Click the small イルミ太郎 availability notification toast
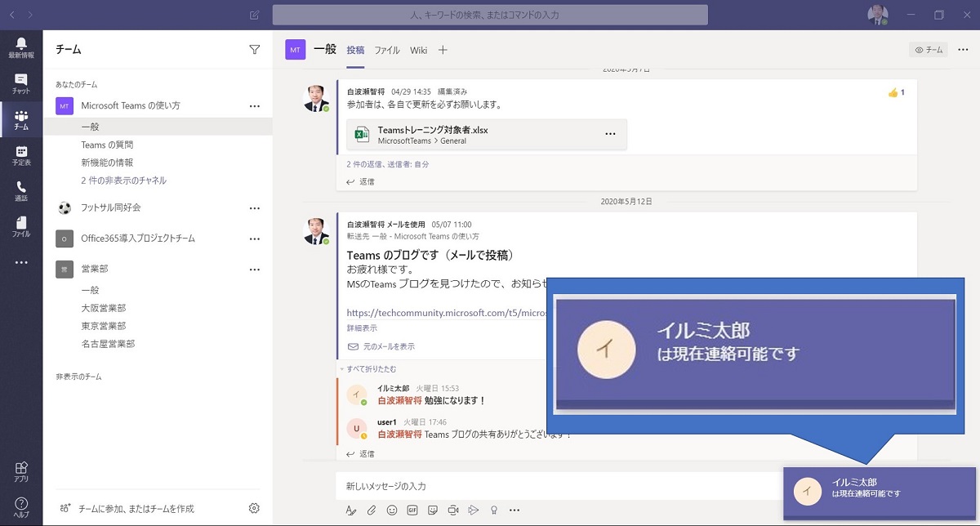Viewport: 980px width, 526px height. pyautogui.click(x=880, y=493)
